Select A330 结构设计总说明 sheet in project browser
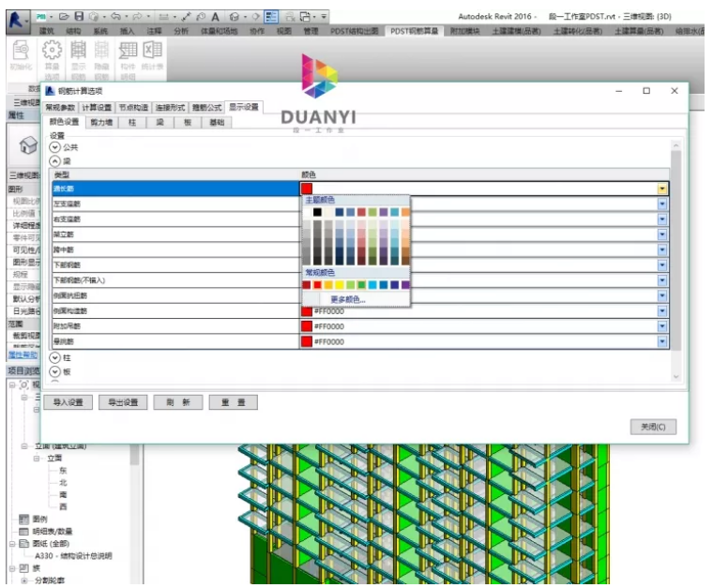 click(73, 556)
